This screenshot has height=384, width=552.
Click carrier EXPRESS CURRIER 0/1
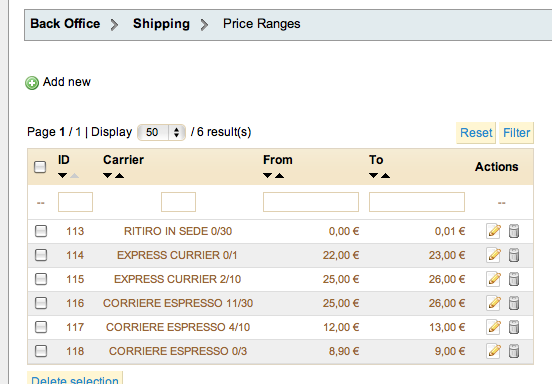click(177, 255)
